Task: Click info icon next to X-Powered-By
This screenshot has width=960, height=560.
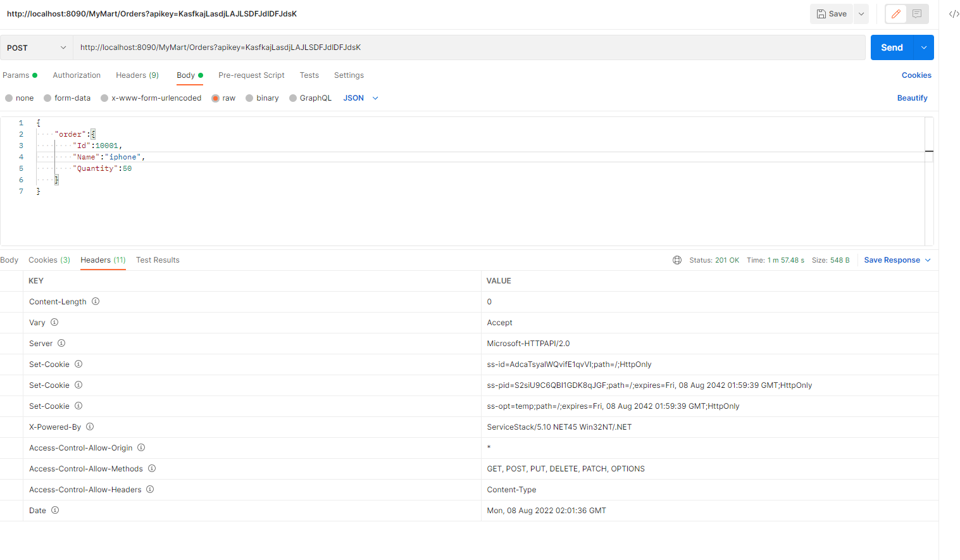Action: tap(90, 427)
